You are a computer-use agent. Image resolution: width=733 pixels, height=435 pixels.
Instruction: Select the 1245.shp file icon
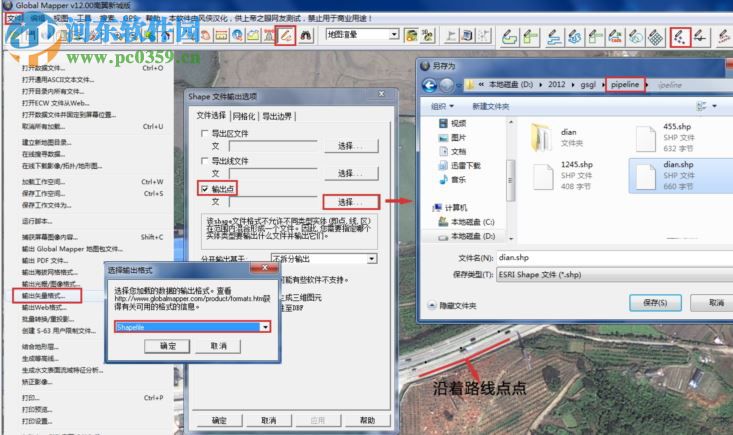coord(543,177)
